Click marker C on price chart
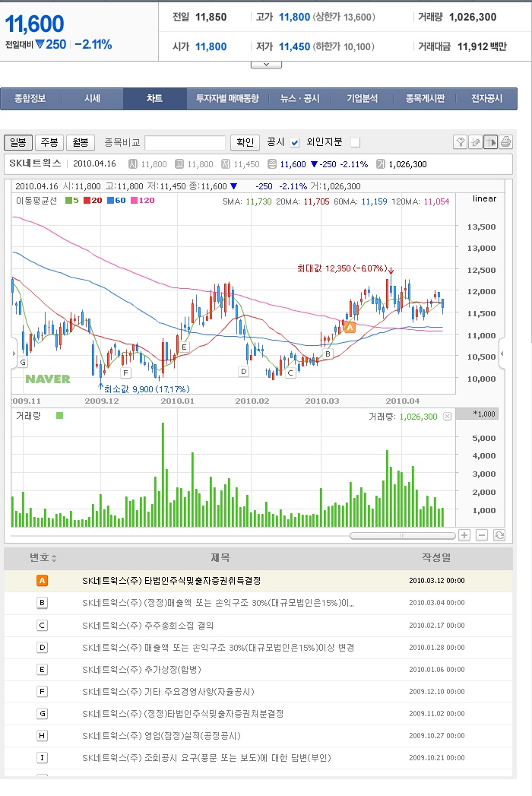 click(290, 373)
